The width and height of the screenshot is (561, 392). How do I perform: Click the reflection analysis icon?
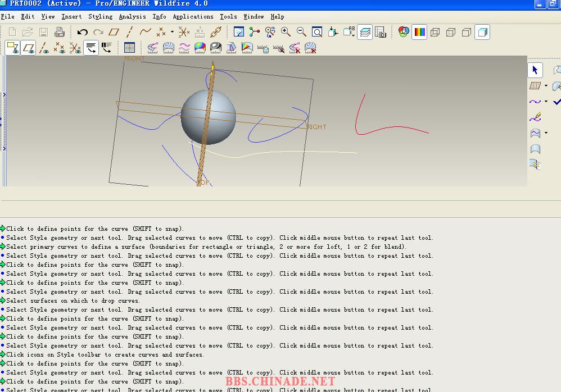click(x=216, y=48)
